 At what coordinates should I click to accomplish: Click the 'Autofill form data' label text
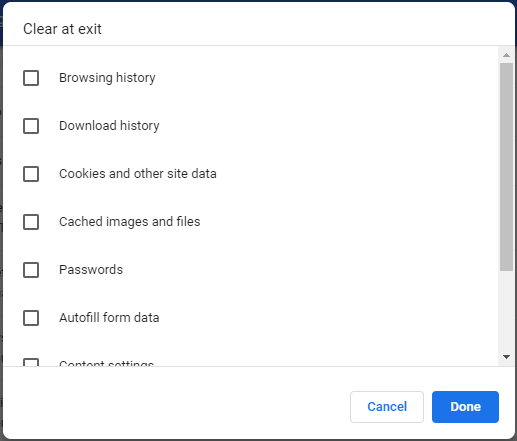pyautogui.click(x=109, y=318)
